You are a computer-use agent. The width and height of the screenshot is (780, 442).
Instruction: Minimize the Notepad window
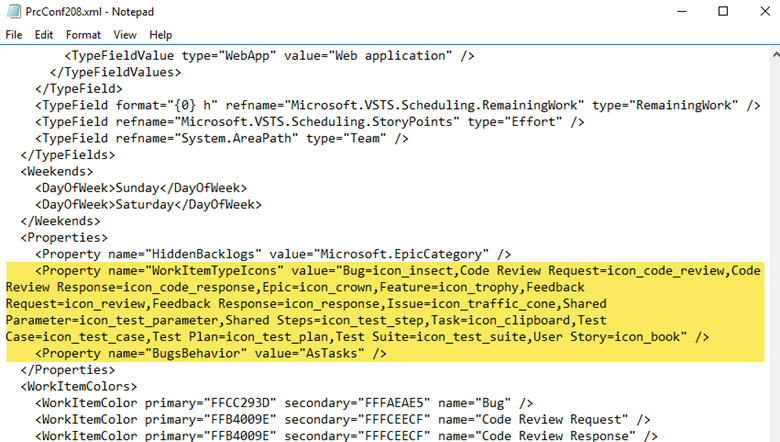click(682, 11)
